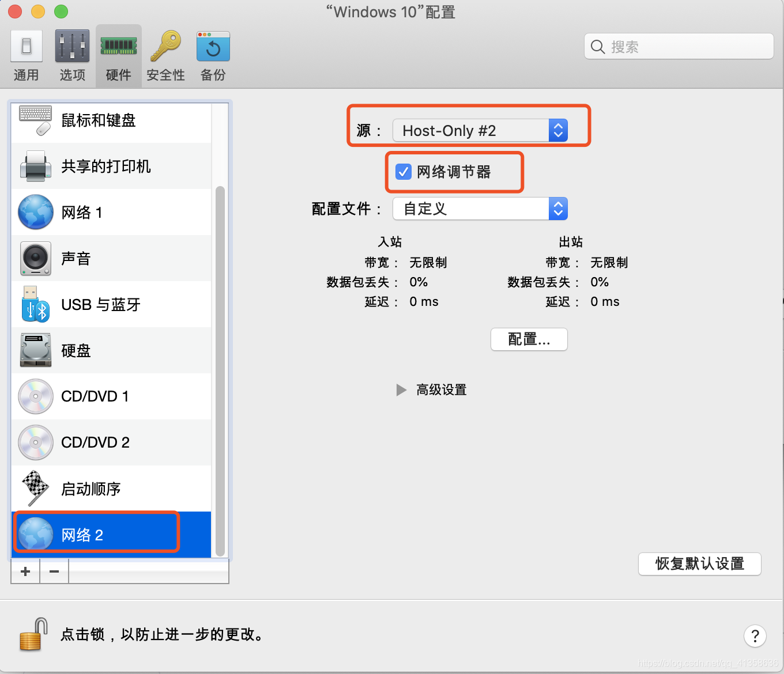
Task: Switch to the 安全性 tab label
Action: click(165, 75)
